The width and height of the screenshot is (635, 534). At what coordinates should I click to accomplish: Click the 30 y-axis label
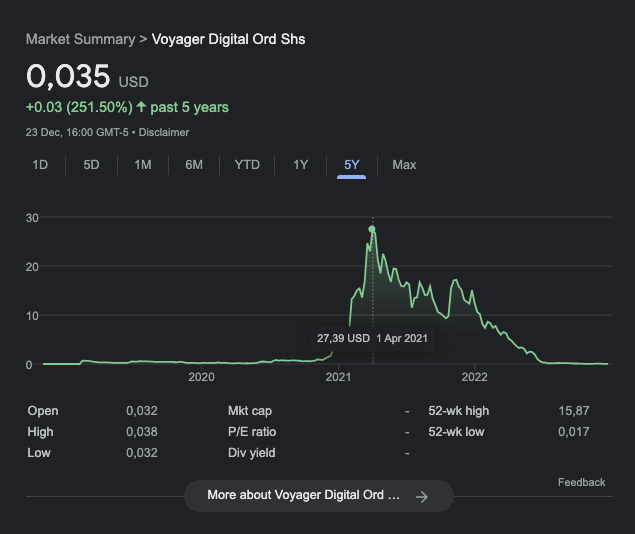coord(32,218)
